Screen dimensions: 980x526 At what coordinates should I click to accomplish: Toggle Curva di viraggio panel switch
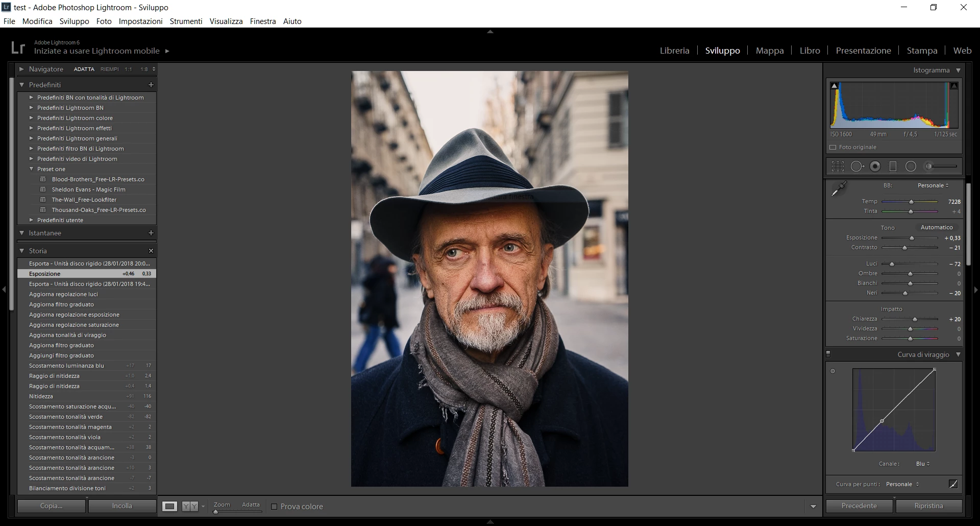click(828, 354)
